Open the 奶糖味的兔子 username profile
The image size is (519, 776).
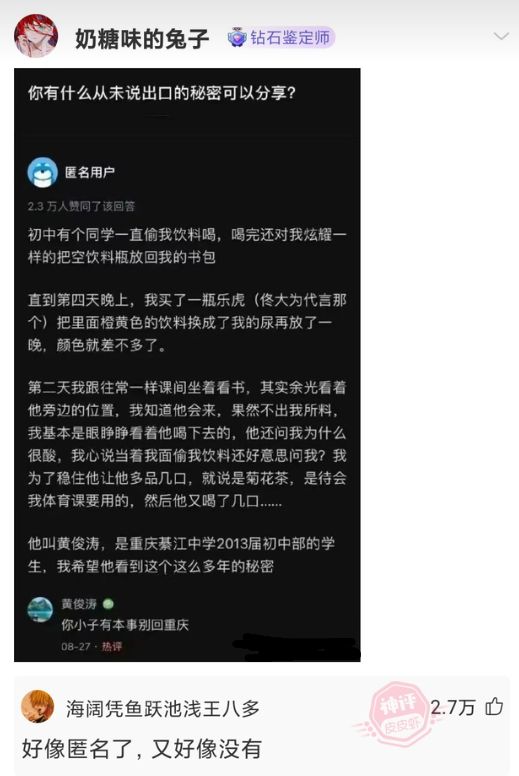pyautogui.click(x=142, y=39)
